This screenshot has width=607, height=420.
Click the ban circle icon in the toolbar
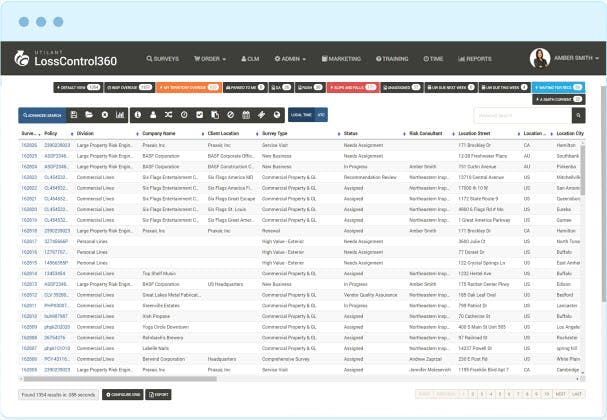[230, 115]
